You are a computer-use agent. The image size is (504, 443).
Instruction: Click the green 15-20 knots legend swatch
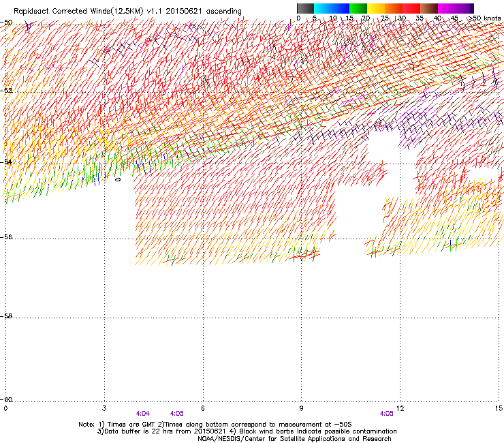[358, 8]
